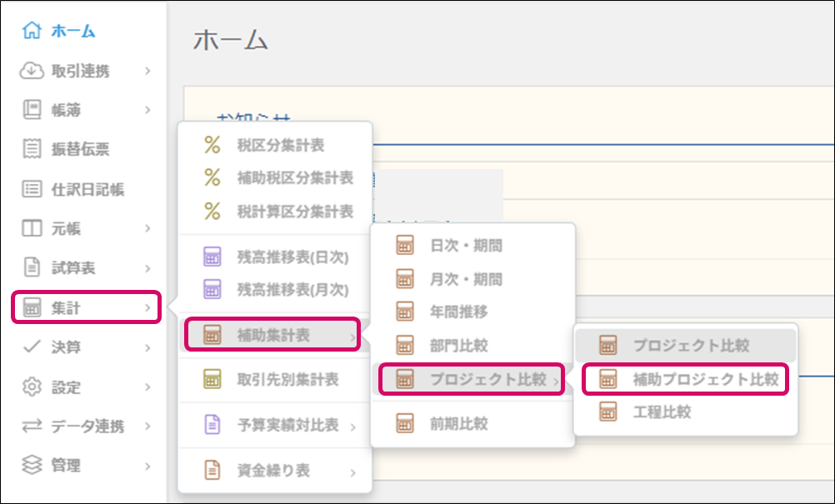Viewport: 835px width, 504px height.
Task: Expand 予算実績対比表 submenu arrow
Action: coord(352,427)
